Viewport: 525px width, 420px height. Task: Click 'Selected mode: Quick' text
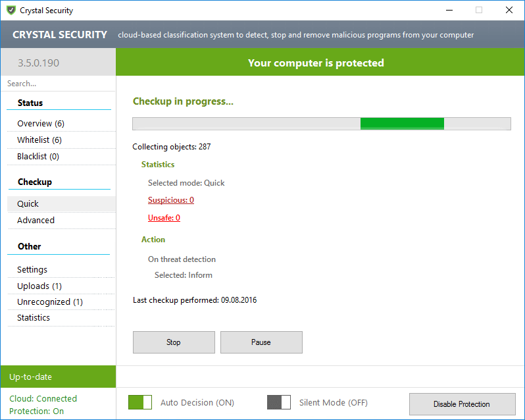coord(186,183)
